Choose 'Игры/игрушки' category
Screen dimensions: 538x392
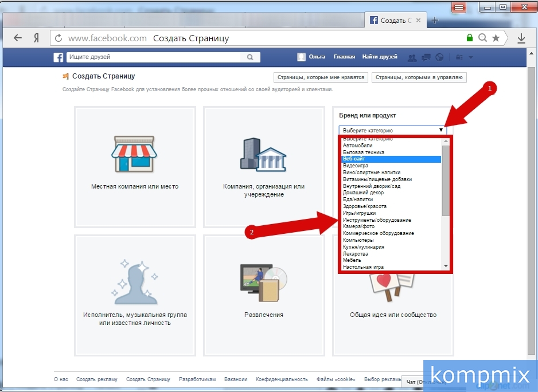tap(392, 213)
